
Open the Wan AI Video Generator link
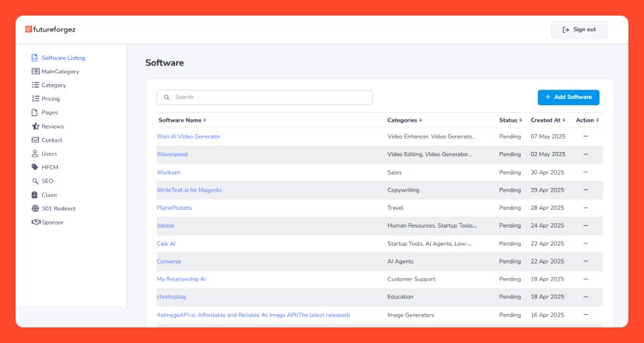point(189,136)
